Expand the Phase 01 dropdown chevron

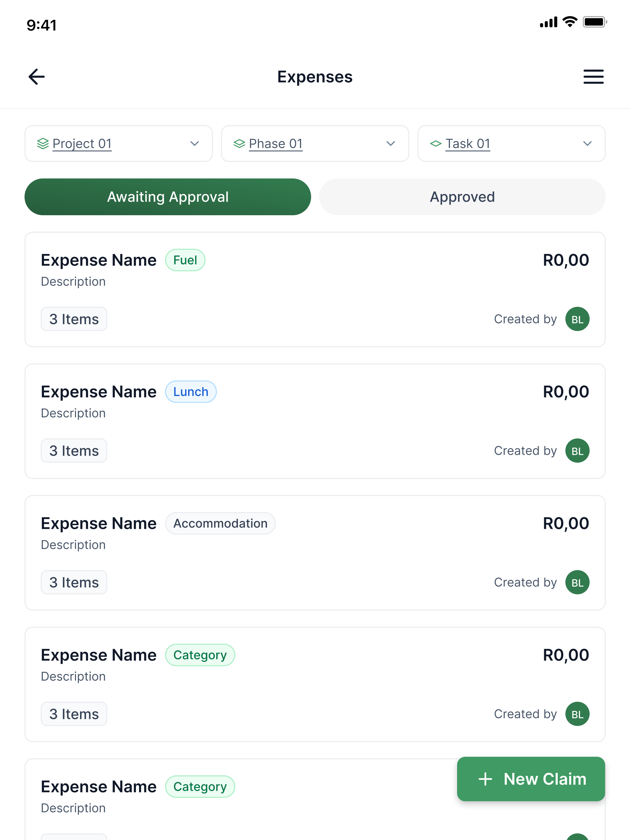[391, 144]
